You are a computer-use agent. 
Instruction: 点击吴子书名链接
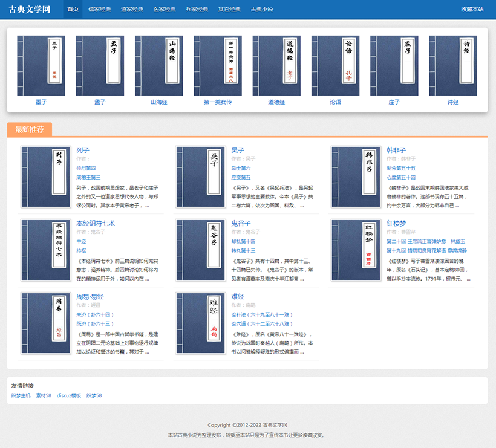point(237,149)
